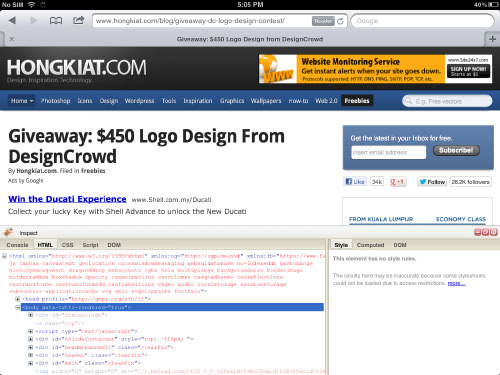Open the Win the Ducati Experience ad link
The height and width of the screenshot is (375, 500).
click(67, 199)
